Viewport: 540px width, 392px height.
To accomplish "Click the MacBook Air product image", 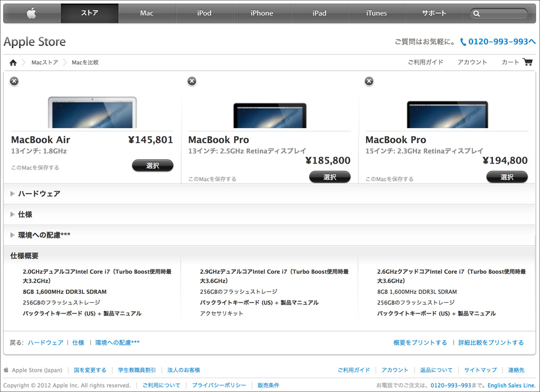I will [x=92, y=112].
